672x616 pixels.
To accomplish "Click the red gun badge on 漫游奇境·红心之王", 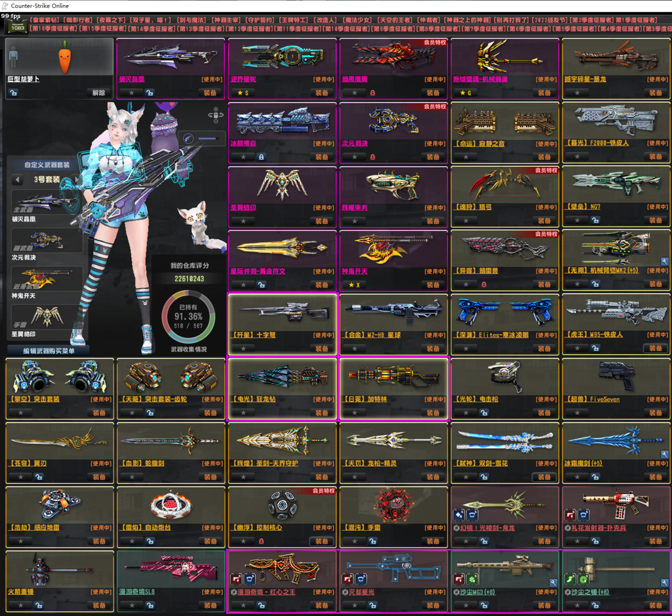I will [x=236, y=579].
